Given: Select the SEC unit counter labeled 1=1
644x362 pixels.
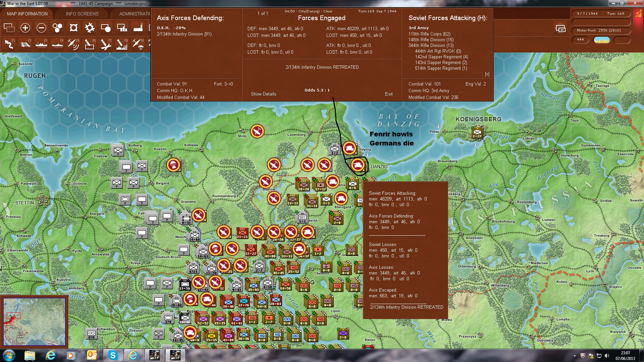Looking at the screenshot, I should [302, 217].
